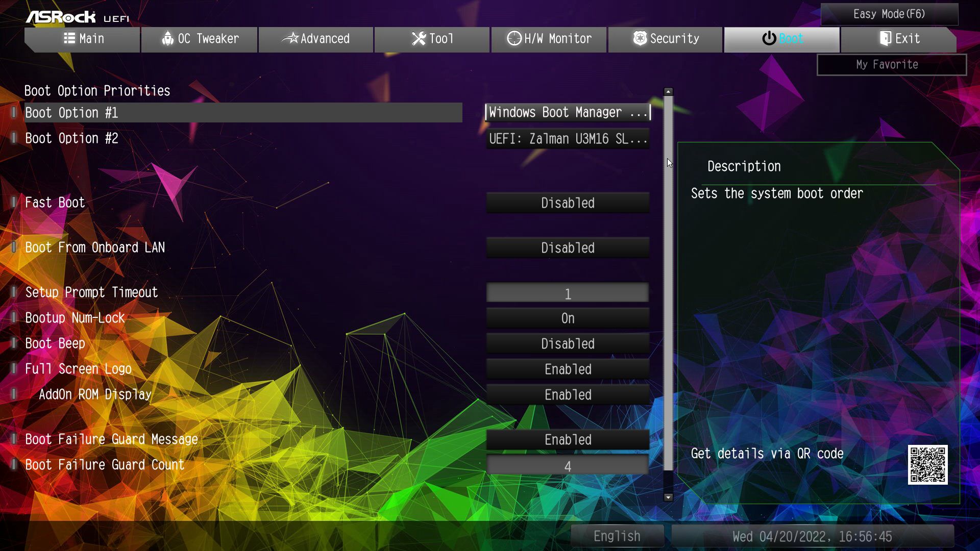Click the scrollbar down arrow

click(x=668, y=497)
